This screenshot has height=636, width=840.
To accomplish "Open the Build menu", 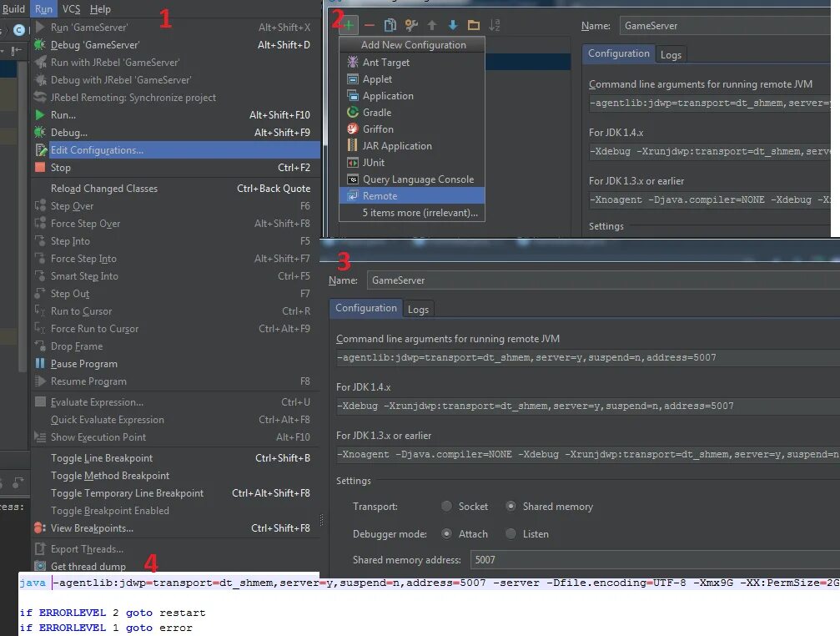I will [x=13, y=9].
